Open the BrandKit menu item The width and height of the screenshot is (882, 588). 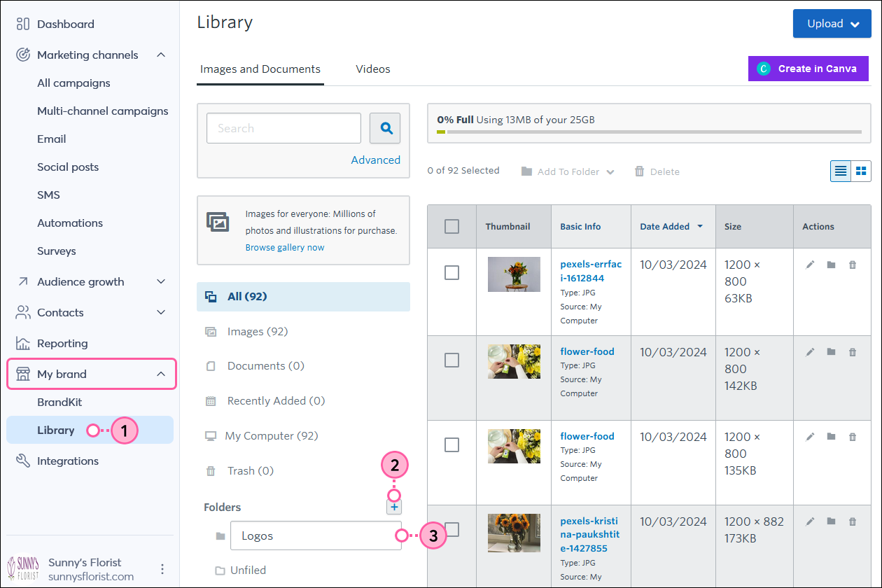(59, 402)
